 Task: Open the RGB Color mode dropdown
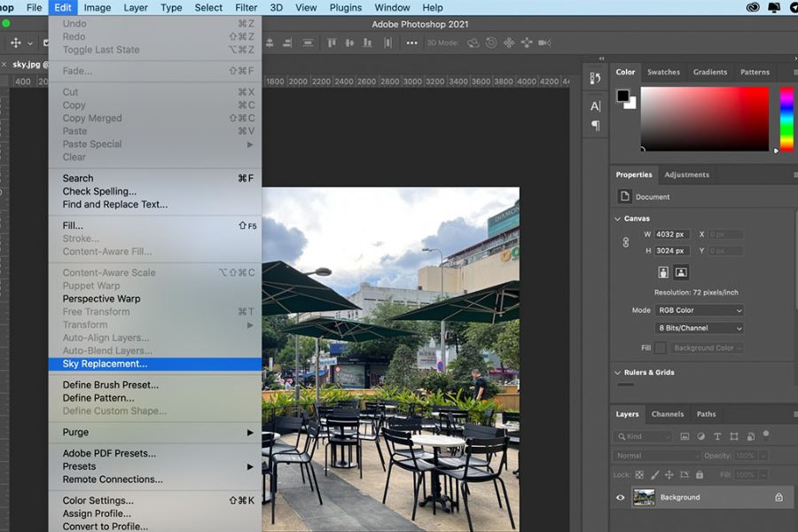700,310
